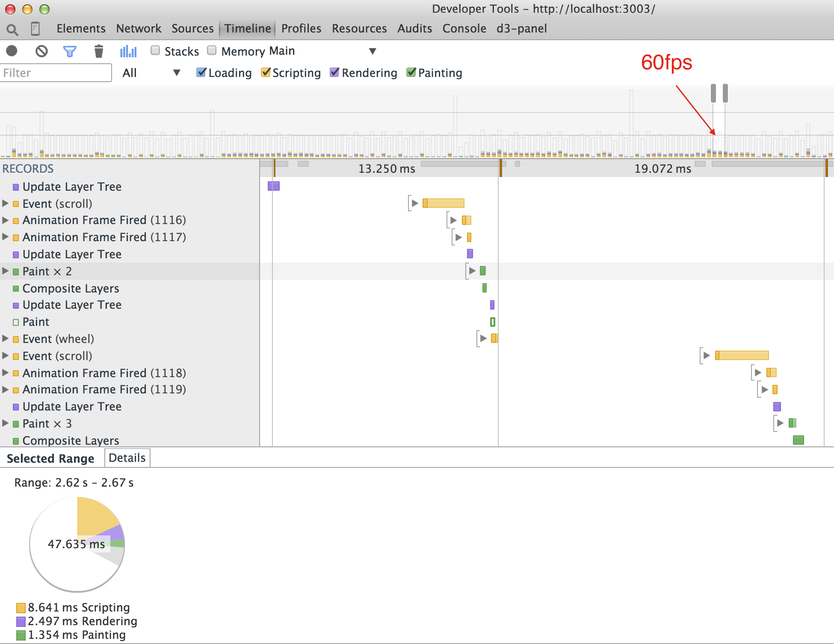The width and height of the screenshot is (834, 644).
Task: Open the Details tab
Action: (x=127, y=458)
